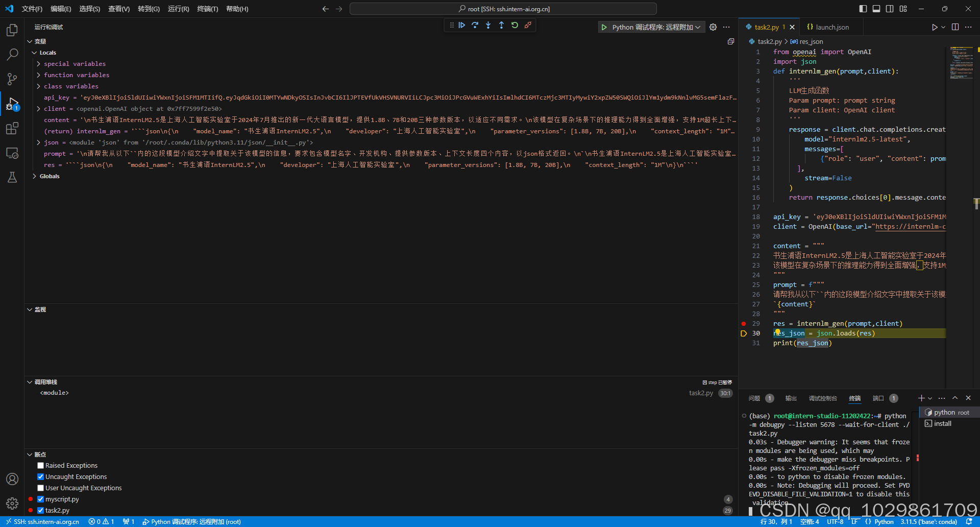
Task: Disconnect the debugger
Action: [528, 25]
